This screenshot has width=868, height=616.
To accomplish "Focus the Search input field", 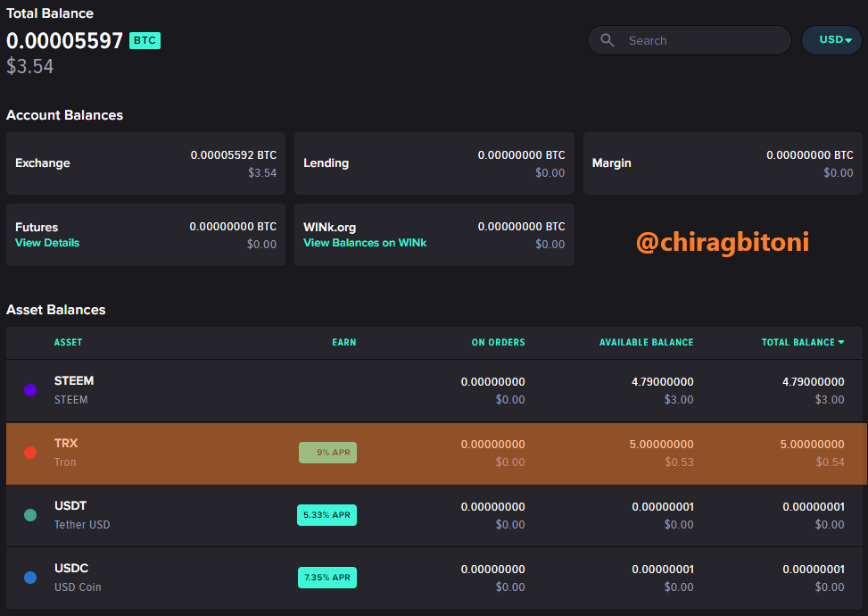I will [x=690, y=40].
